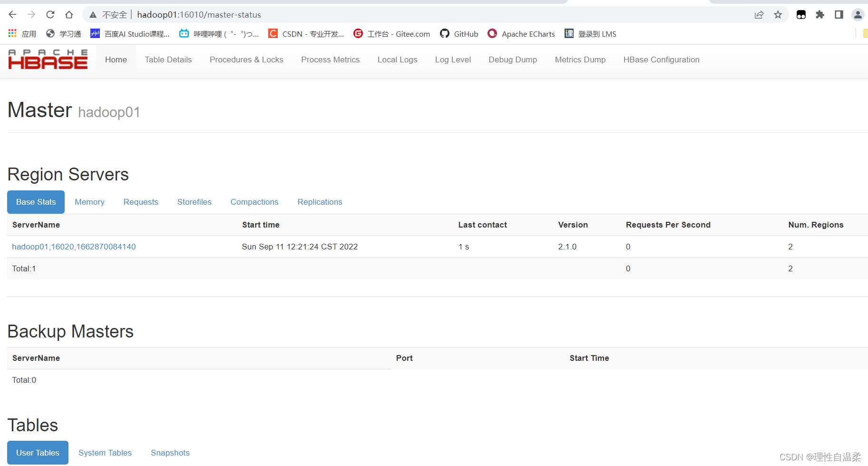Open the 百度AI Studio bookmark
This screenshot has width=868, height=466.
tap(130, 34)
